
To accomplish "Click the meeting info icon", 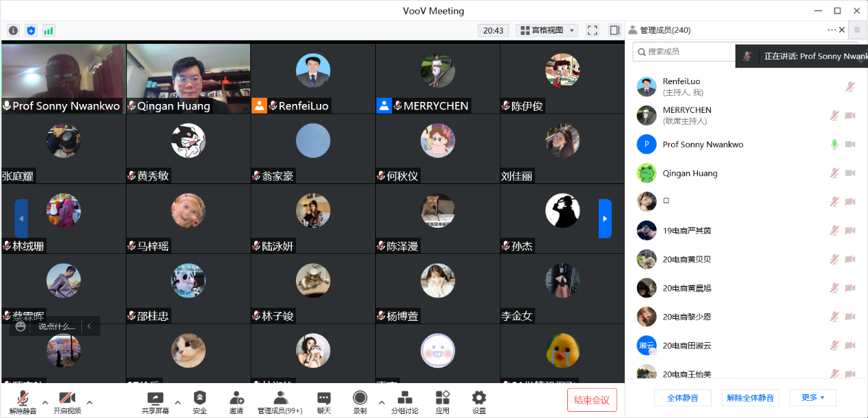I will point(13,31).
